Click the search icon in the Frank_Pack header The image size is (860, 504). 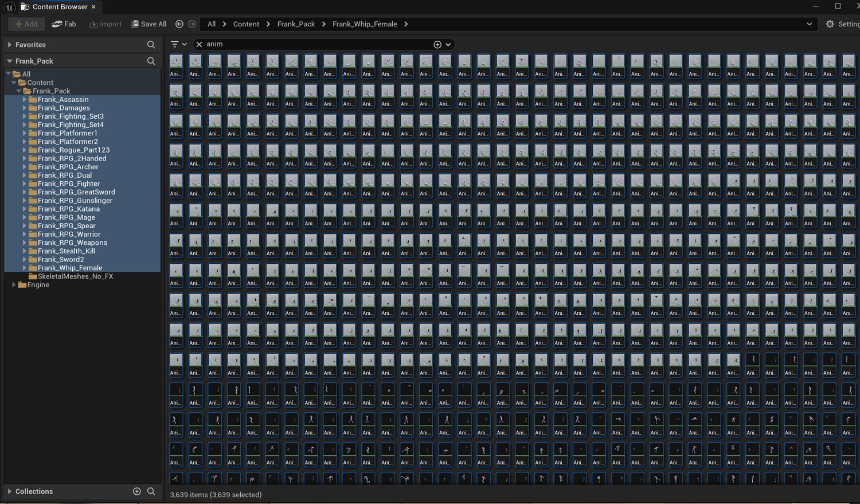pos(151,61)
